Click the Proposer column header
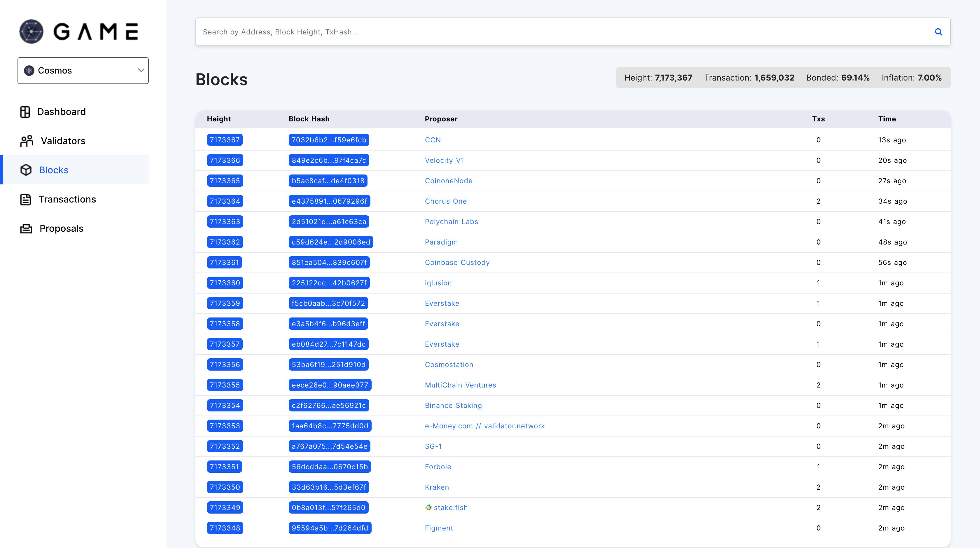Viewport: 980px width, 548px height. pyautogui.click(x=441, y=119)
